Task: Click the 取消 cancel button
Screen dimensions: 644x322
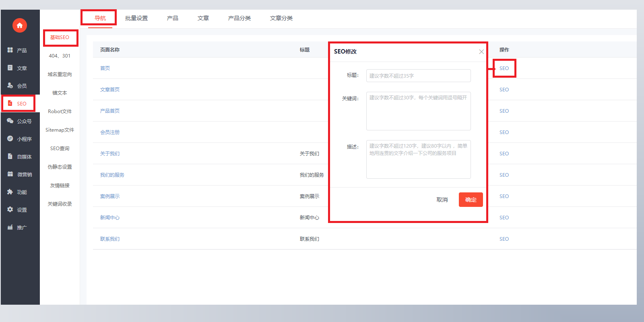Action: click(442, 200)
